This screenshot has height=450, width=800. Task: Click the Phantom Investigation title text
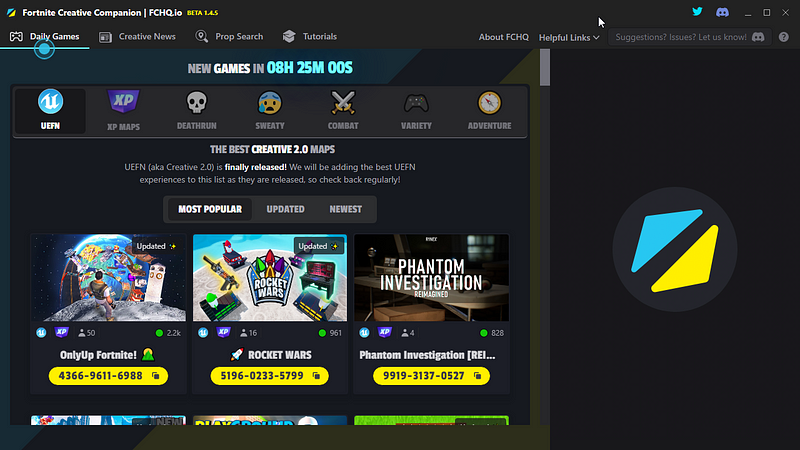coord(427,355)
